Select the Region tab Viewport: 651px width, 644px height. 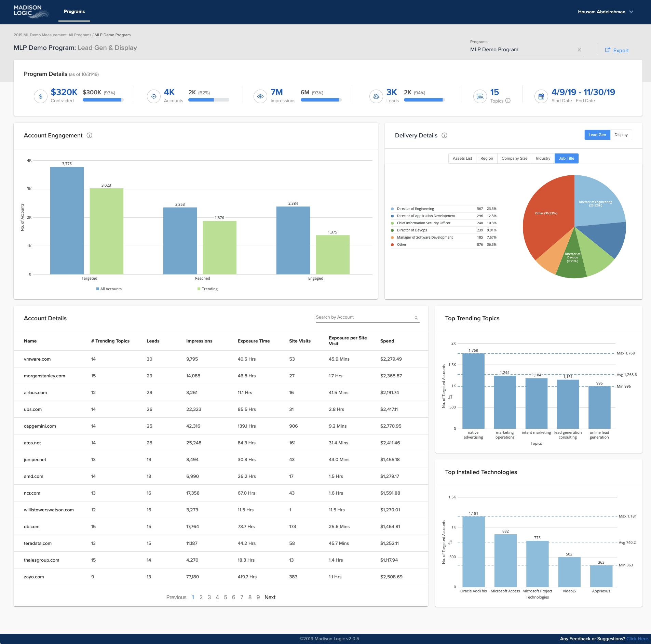click(487, 158)
